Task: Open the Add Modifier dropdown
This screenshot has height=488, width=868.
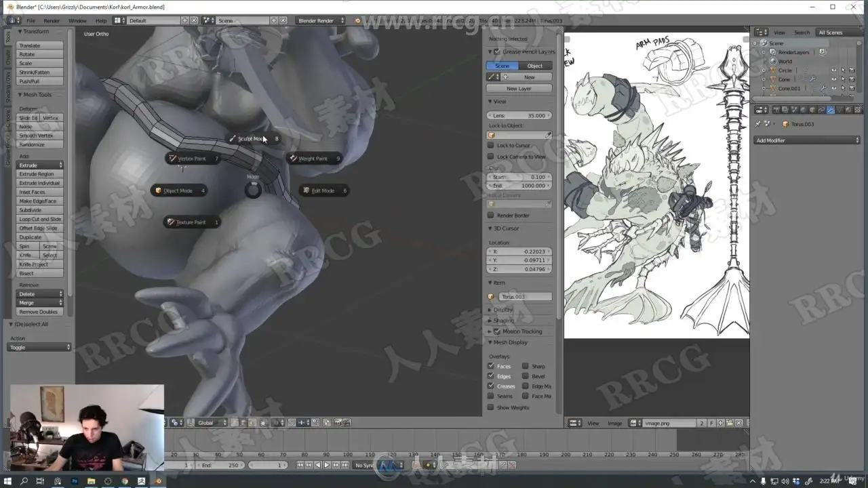Action: [807, 140]
